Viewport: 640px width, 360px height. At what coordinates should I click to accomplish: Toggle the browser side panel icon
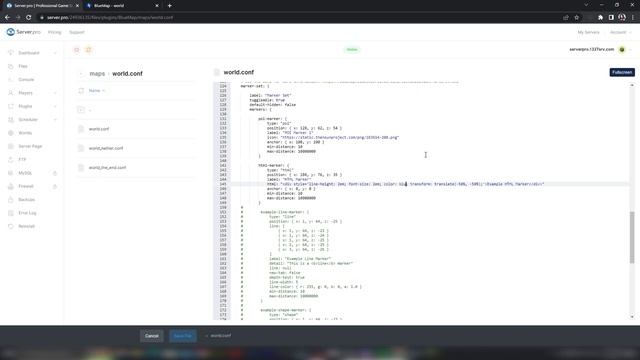pyautogui.click(x=611, y=18)
